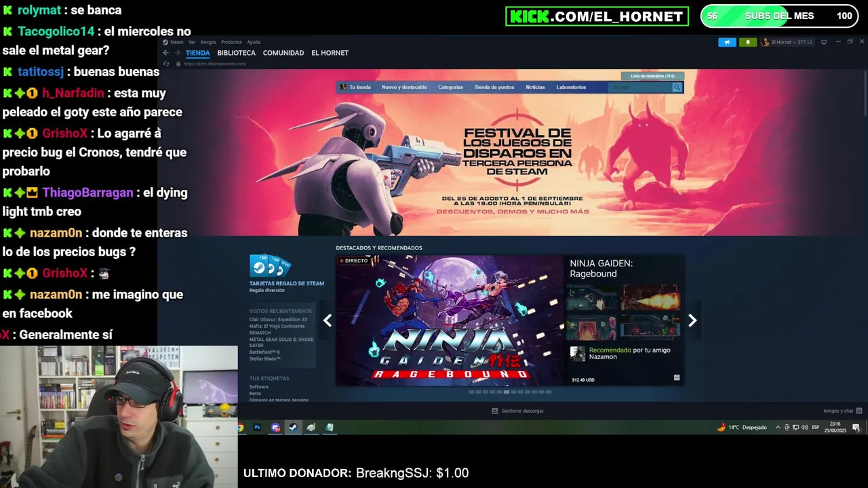This screenshot has height=488, width=868.
Task: Expand Nuevo y destacable menu
Action: click(404, 87)
